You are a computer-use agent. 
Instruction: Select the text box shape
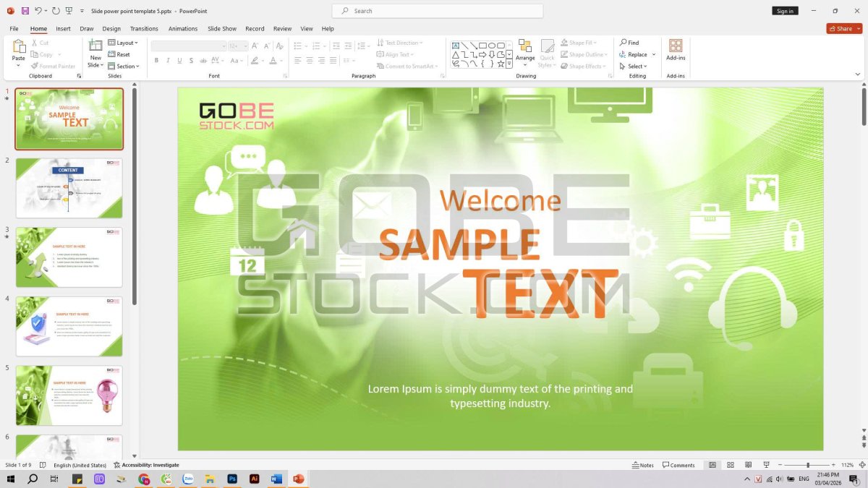[456, 46]
